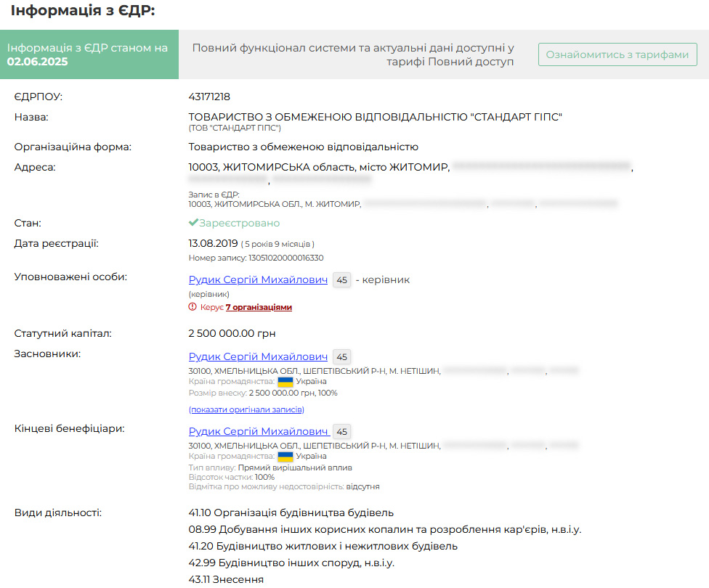Open Рудик Сергій Михайлович link under Уповноважені особи
The width and height of the screenshot is (709, 588).
click(258, 279)
